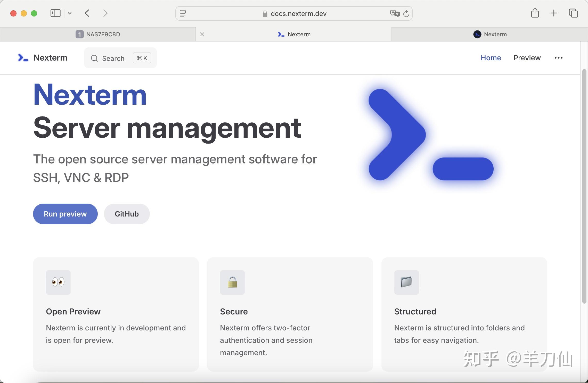Expand the sidebar dropdown chevron
This screenshot has width=588, height=383.
click(x=70, y=13)
